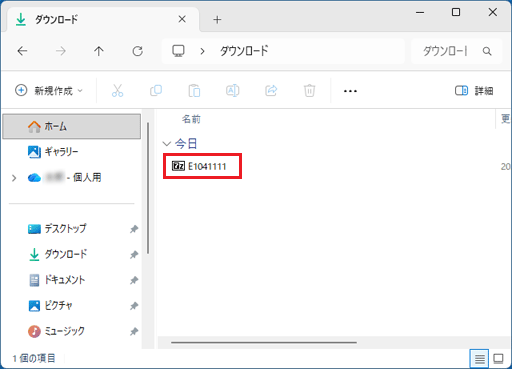Open the 新規作成 dropdown
This screenshot has width=512, height=369.
pos(49,90)
